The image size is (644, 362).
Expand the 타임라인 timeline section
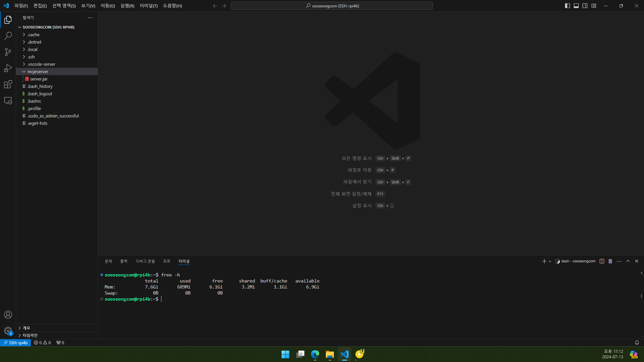pyautogui.click(x=57, y=335)
